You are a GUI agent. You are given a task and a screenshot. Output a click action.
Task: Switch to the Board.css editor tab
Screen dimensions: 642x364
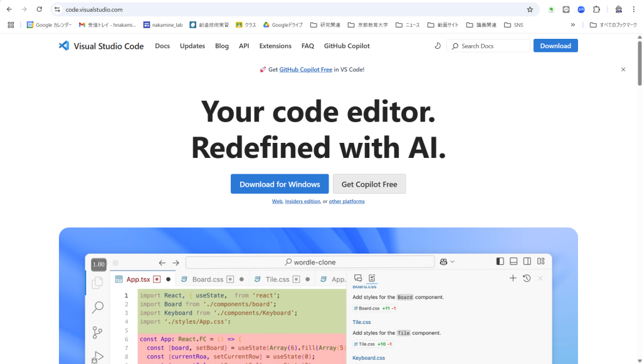pos(207,279)
